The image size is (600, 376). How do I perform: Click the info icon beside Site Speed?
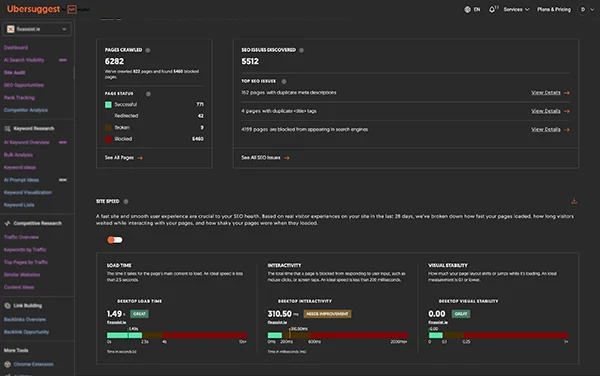[126, 201]
